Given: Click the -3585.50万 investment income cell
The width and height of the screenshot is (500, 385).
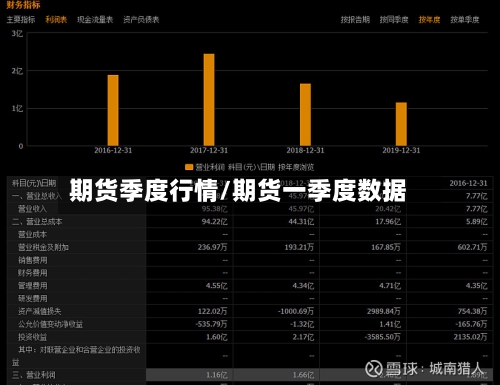Looking at the screenshot, I should (383, 337).
